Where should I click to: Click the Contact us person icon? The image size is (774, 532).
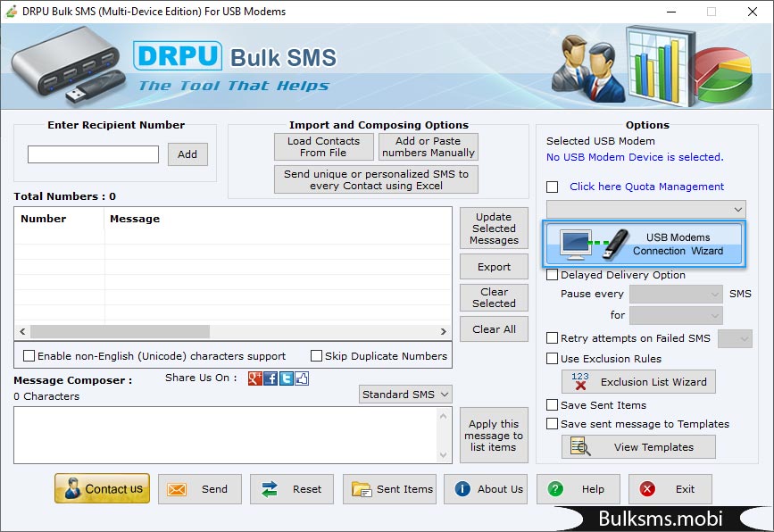[x=72, y=488]
